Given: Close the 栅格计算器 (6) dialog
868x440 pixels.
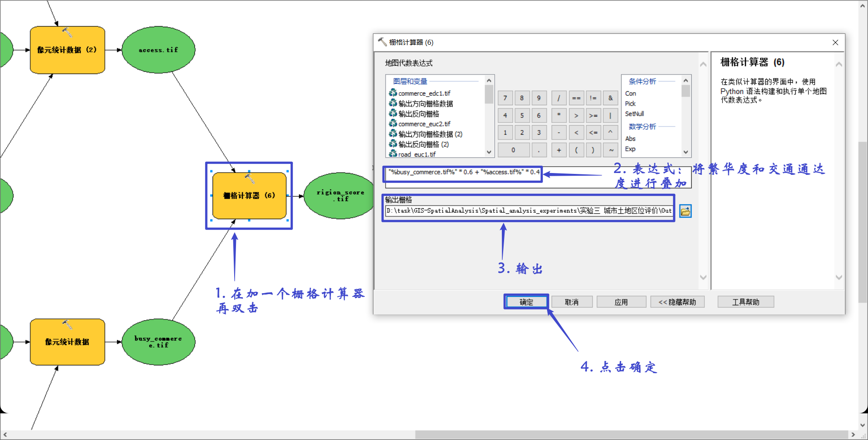Looking at the screenshot, I should pyautogui.click(x=835, y=42).
